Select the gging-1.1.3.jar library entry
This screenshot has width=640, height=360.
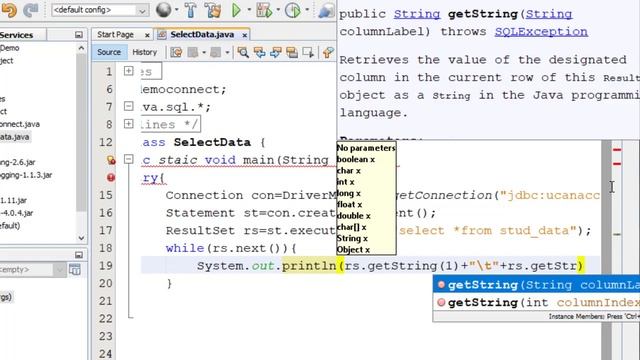tap(26, 175)
